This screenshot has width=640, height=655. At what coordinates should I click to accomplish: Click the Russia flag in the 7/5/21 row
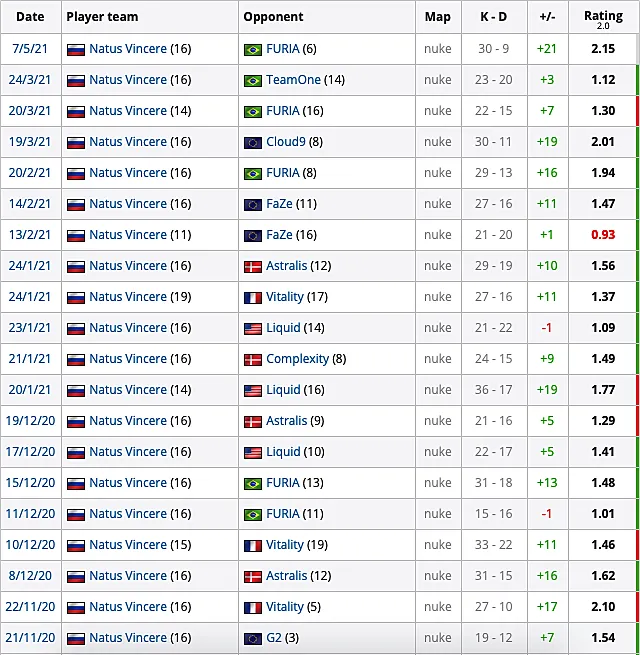(76, 50)
